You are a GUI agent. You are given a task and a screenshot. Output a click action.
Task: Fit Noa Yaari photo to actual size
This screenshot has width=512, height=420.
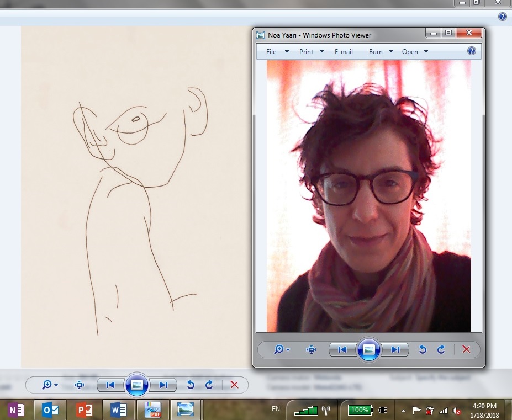(312, 349)
